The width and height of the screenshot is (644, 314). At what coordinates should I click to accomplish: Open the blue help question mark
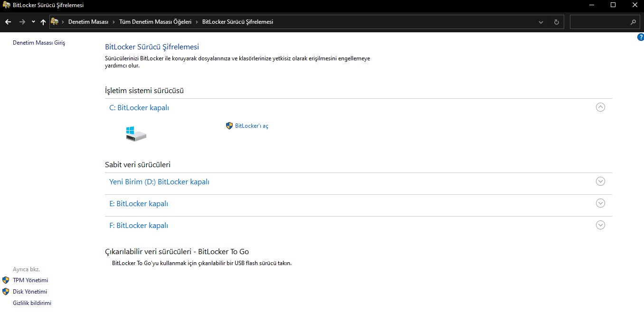click(x=640, y=38)
